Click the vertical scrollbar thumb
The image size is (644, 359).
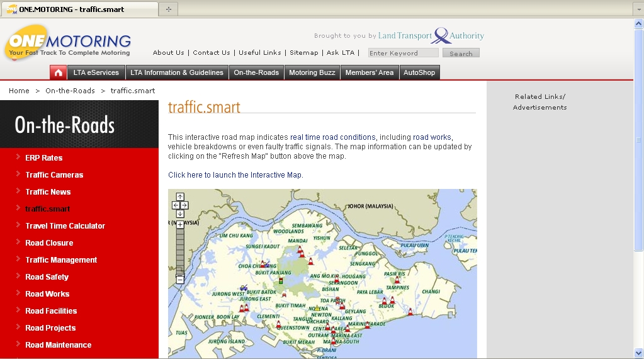(639, 140)
